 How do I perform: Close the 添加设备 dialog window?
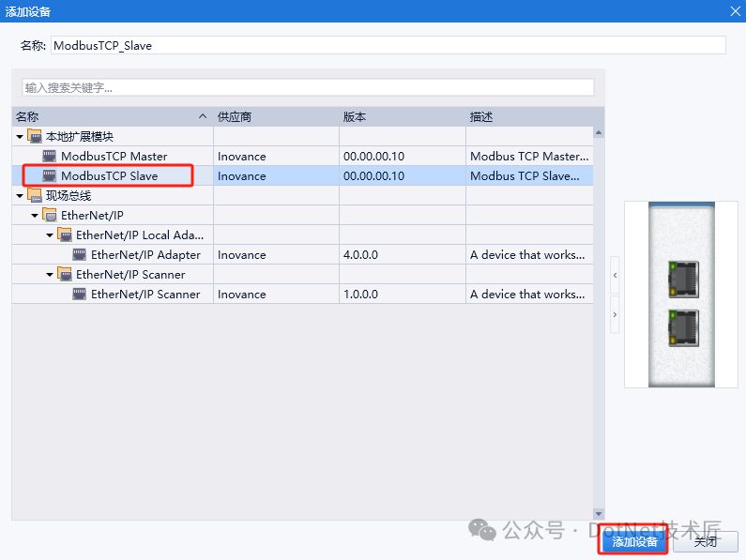735,11
